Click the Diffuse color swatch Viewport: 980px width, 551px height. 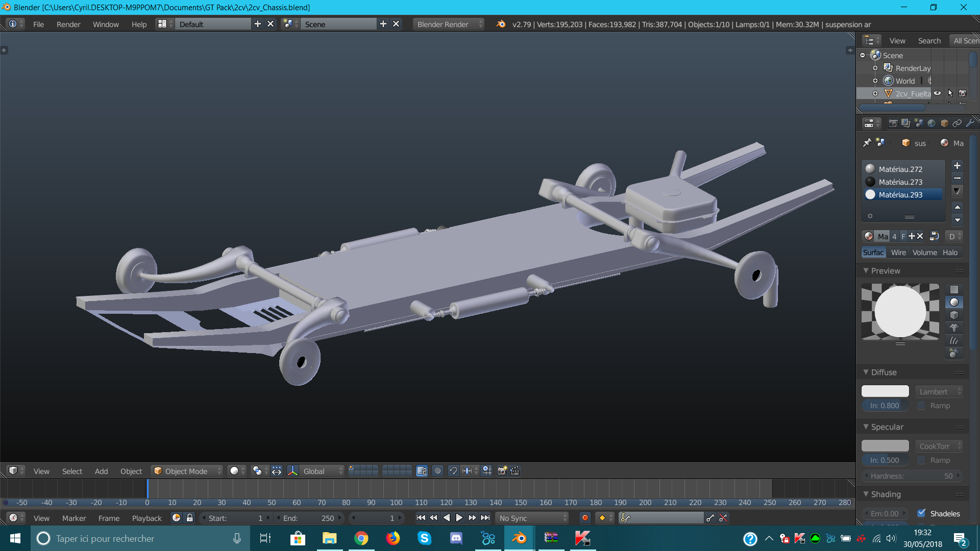(885, 391)
